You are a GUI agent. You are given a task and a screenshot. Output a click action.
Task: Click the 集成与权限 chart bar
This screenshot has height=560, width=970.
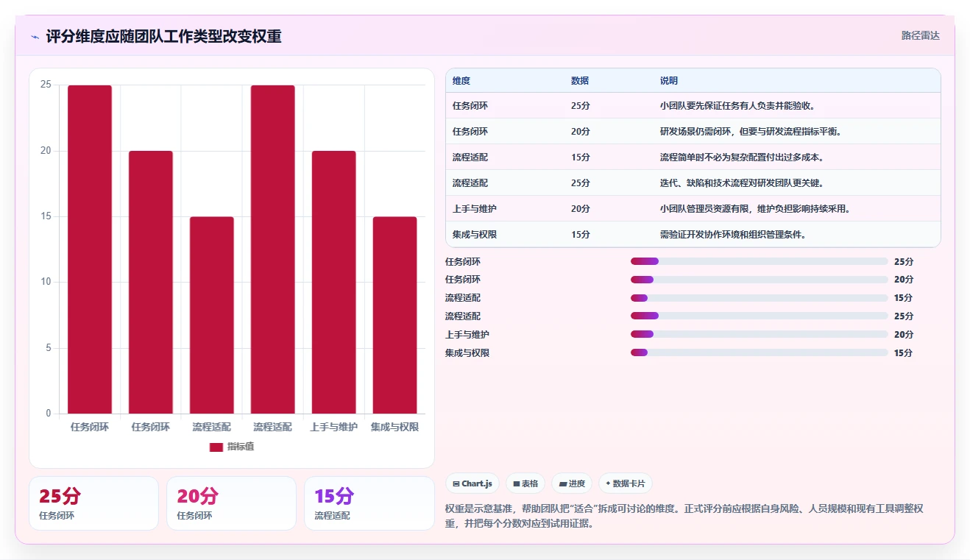point(395,315)
